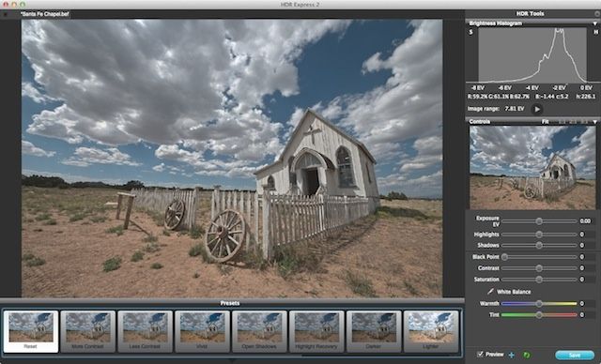The image size is (601, 364).
Task: Click the Saturation slider handle
Action: click(539, 280)
